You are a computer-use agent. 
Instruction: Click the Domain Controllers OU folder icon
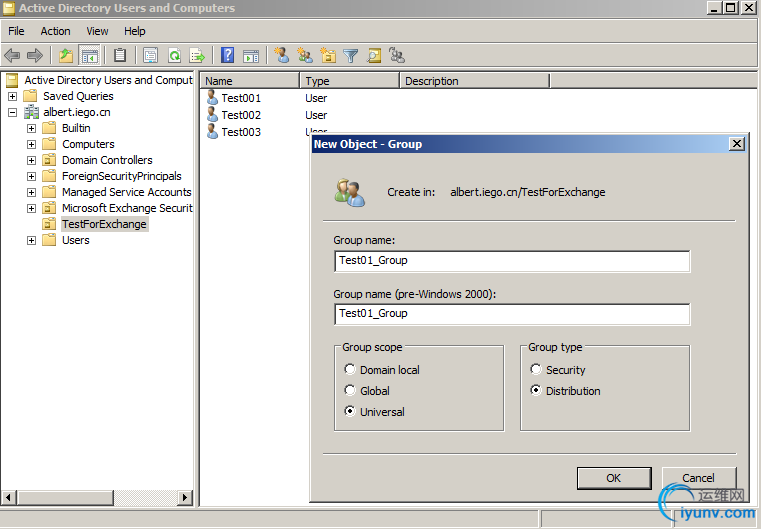point(49,160)
